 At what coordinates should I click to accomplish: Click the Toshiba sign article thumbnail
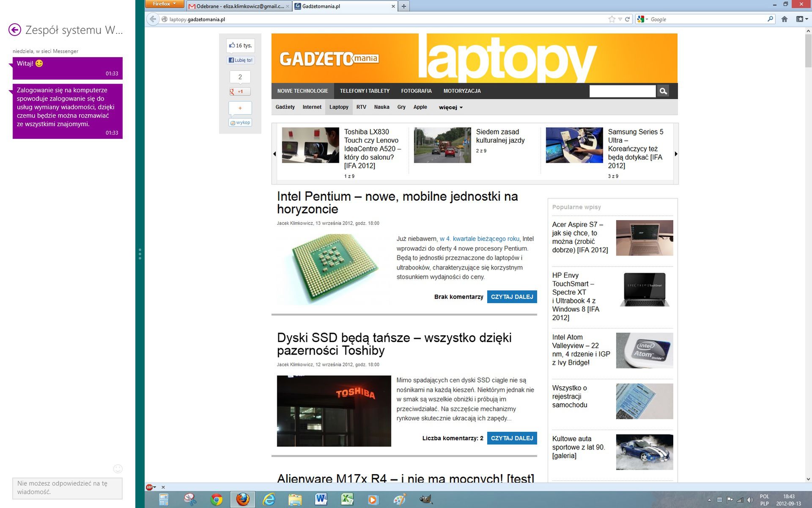[x=334, y=411]
